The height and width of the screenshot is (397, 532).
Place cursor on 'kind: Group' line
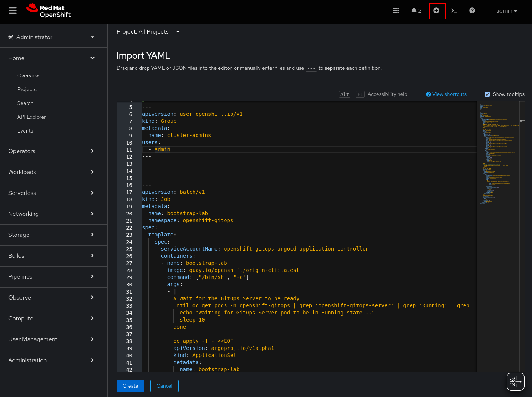click(159, 121)
